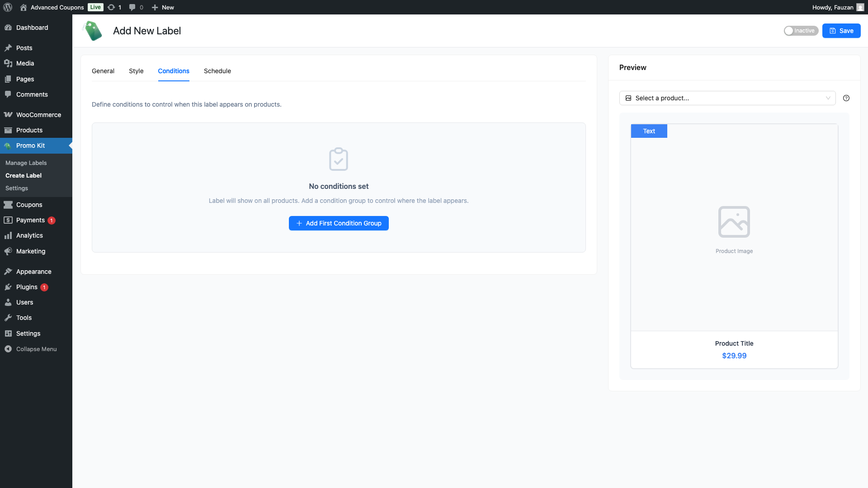Viewport: 868px width, 488px height.
Task: Click the help question mark icon
Action: 846,98
